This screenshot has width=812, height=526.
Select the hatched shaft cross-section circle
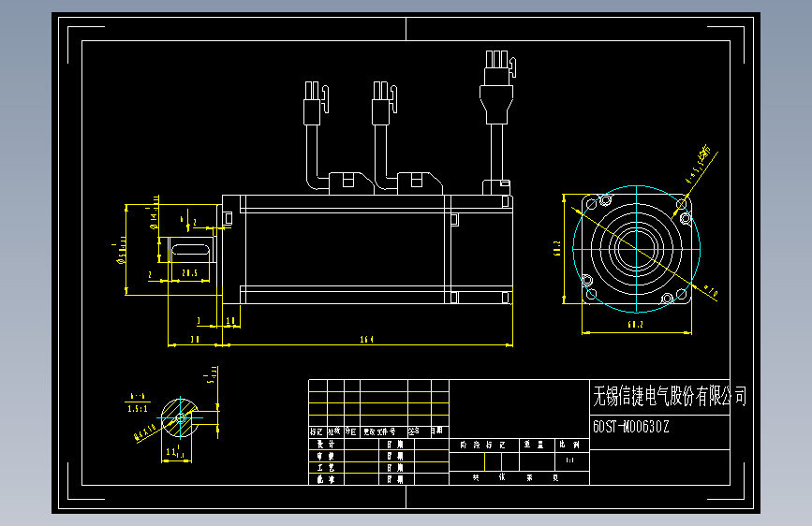(x=180, y=417)
